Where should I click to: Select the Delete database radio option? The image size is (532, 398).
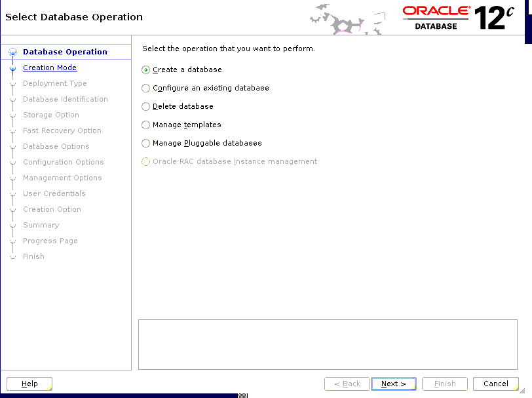(146, 106)
